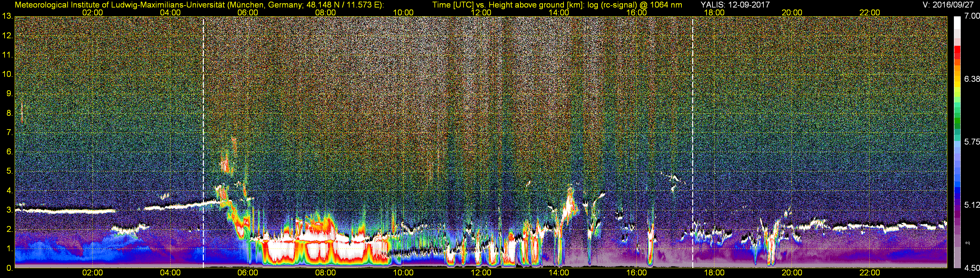Pick the white band atop the color scale
This screenshot has width=980, height=278.
957,22
